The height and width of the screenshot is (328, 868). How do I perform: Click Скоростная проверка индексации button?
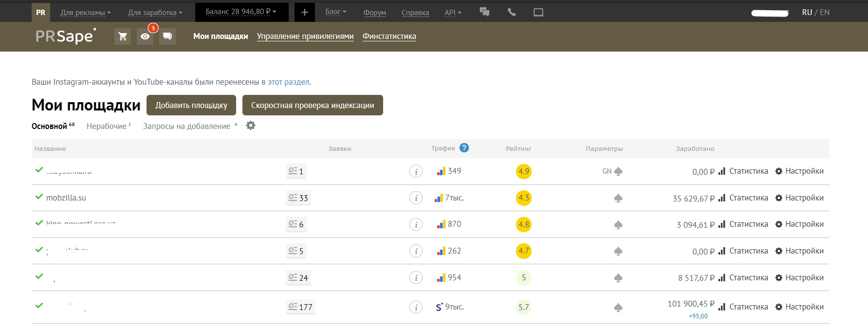click(x=313, y=105)
